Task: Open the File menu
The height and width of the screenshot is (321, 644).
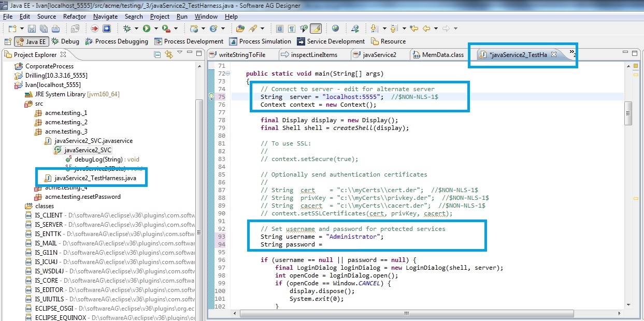Action: (x=7, y=16)
